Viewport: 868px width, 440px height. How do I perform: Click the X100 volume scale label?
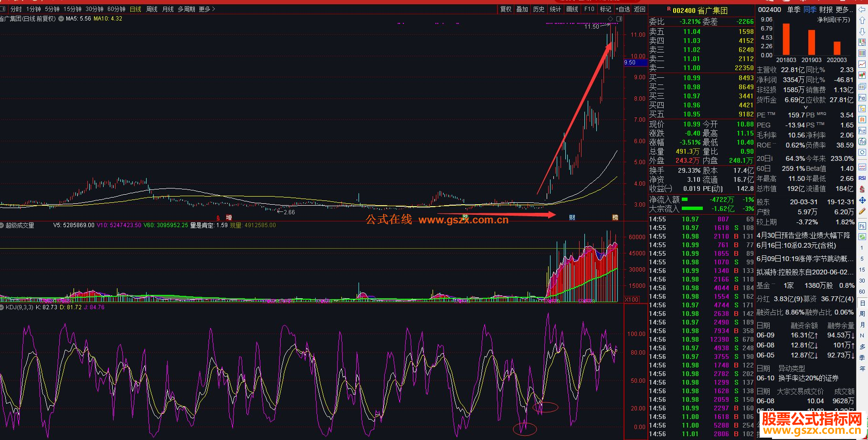(632, 299)
